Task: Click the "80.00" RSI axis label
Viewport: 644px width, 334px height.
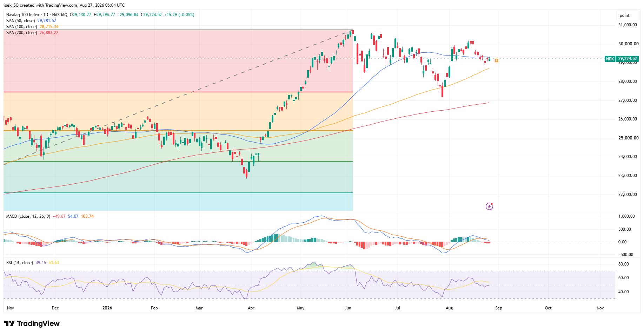Action: tap(624, 264)
